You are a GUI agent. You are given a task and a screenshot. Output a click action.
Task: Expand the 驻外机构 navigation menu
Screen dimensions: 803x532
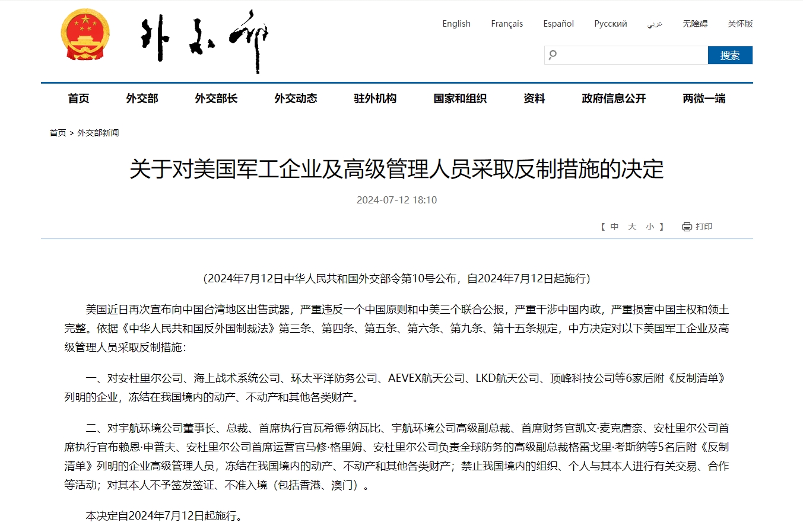coord(375,98)
